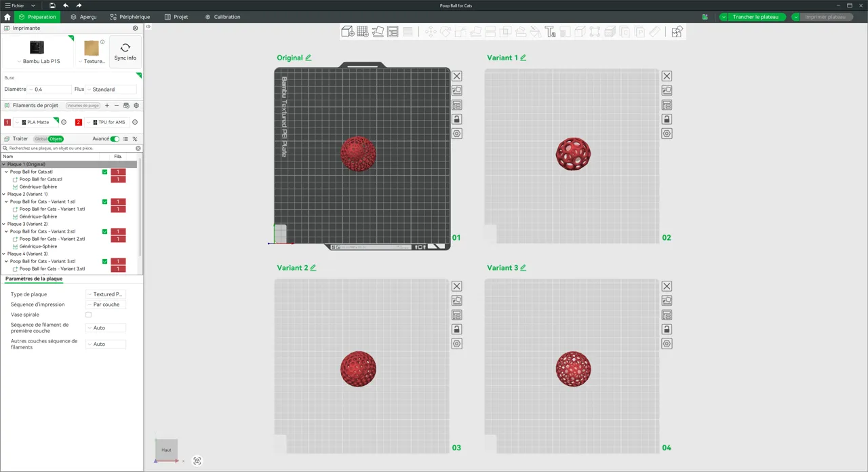Open the TPU for AMS filament dropdown
This screenshot has width=868, height=472.
(108, 123)
